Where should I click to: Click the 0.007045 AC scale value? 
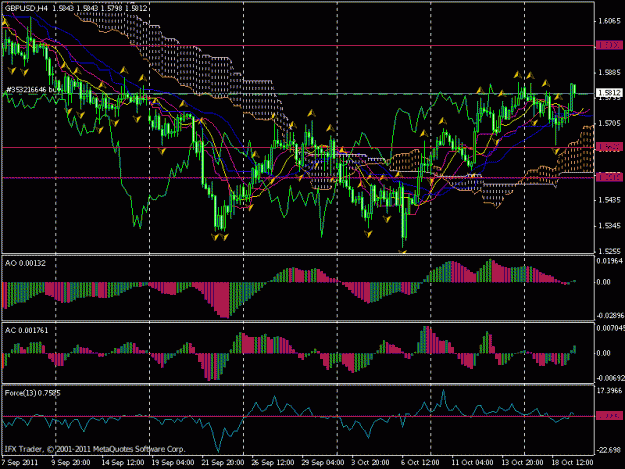pyautogui.click(x=610, y=328)
